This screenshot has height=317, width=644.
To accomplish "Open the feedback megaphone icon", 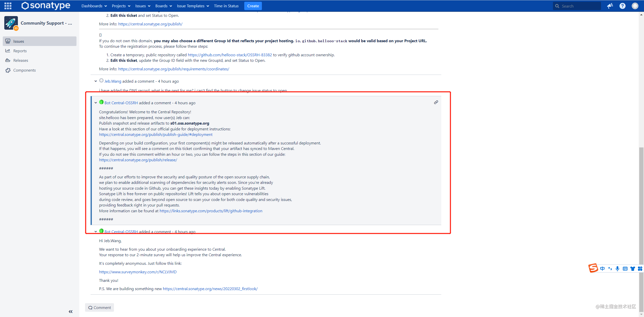I will pyautogui.click(x=610, y=6).
